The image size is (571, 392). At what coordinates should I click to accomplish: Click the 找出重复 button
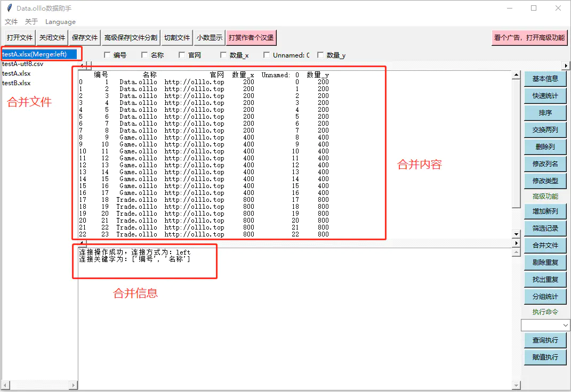coord(545,280)
